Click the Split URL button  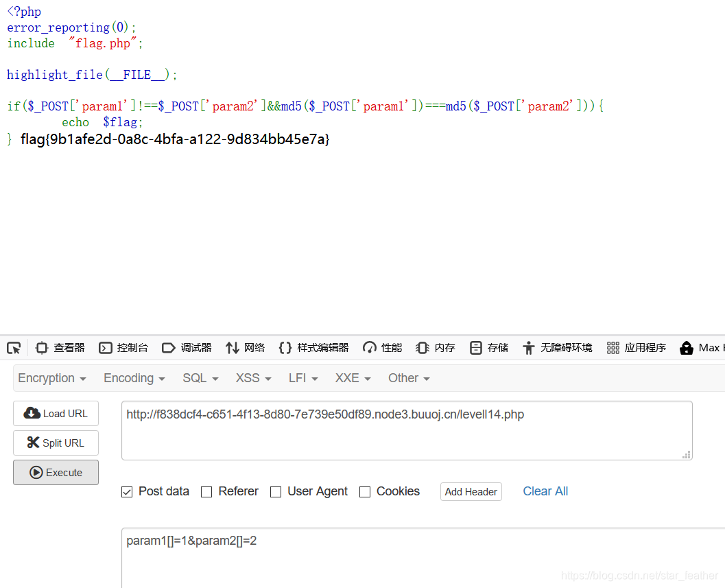pyautogui.click(x=56, y=443)
